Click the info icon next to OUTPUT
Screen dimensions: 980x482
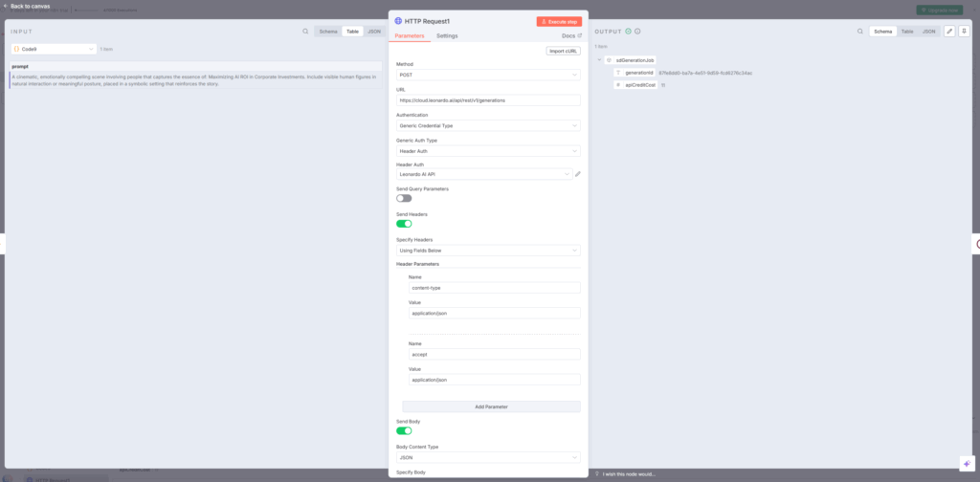[638, 32]
